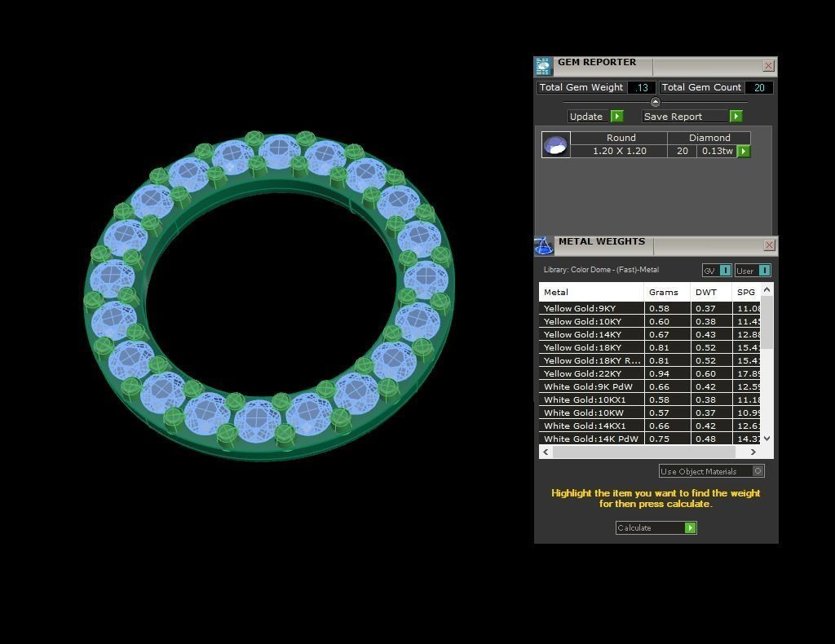Select the Yellow Gold:18KY R... row
The height and width of the screenshot is (644, 835).
point(650,360)
